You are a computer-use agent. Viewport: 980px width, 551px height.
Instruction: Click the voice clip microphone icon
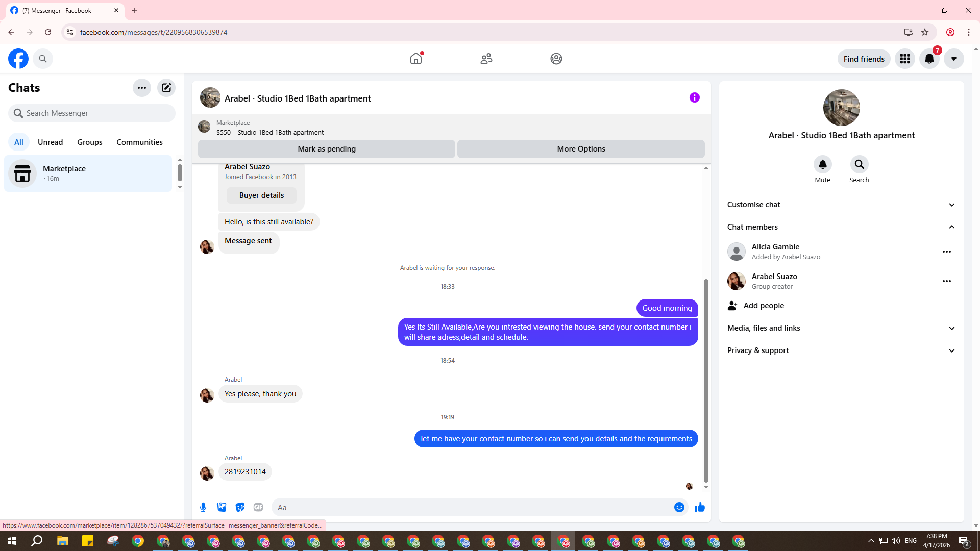tap(203, 507)
